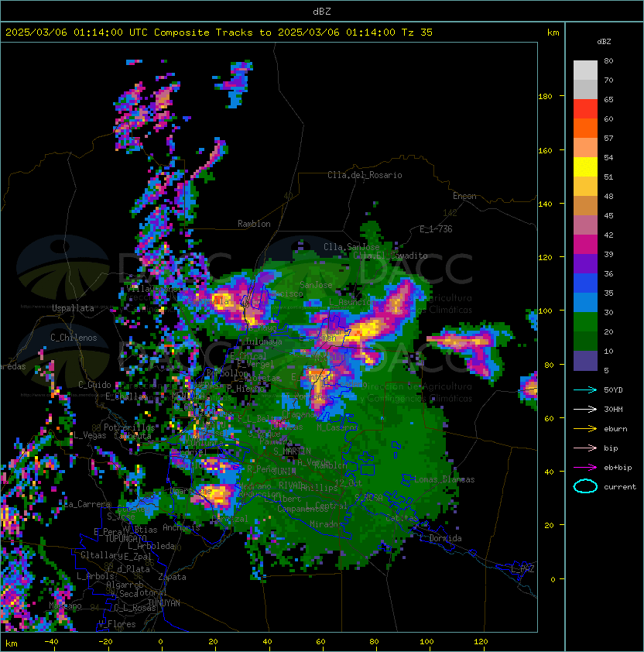This screenshot has height=652, width=644.
Task: Click the '50YD' legend label
Action: (613, 389)
